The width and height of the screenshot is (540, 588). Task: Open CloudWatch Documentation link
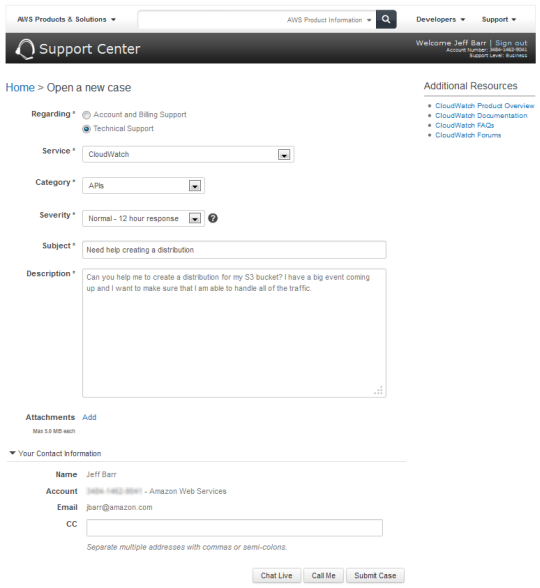(x=481, y=116)
